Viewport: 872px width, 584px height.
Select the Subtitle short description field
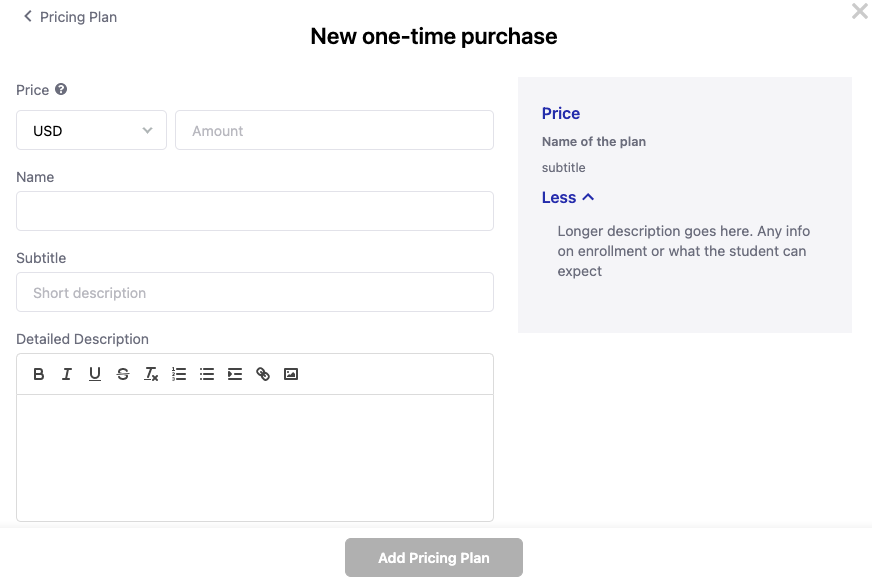click(255, 292)
